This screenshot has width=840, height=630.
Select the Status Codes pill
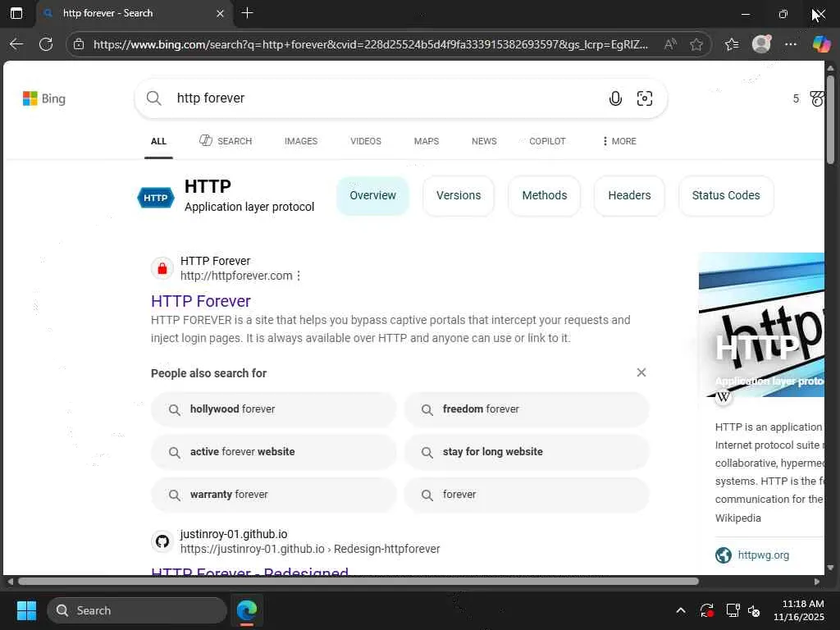[726, 195]
